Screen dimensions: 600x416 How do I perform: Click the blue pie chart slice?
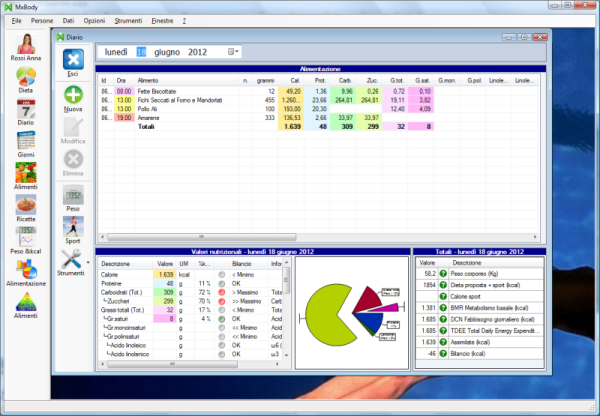pyautogui.click(x=370, y=321)
